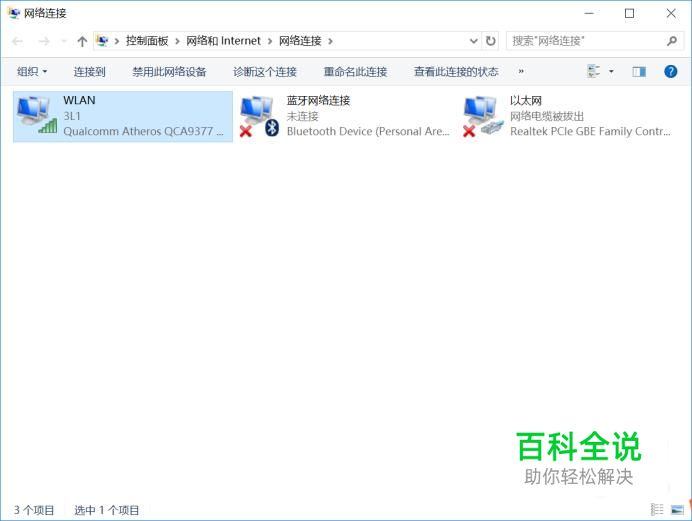Expand chevron after 网络和 Internet breadcrumb
The image size is (692, 521).
pyautogui.click(x=270, y=41)
